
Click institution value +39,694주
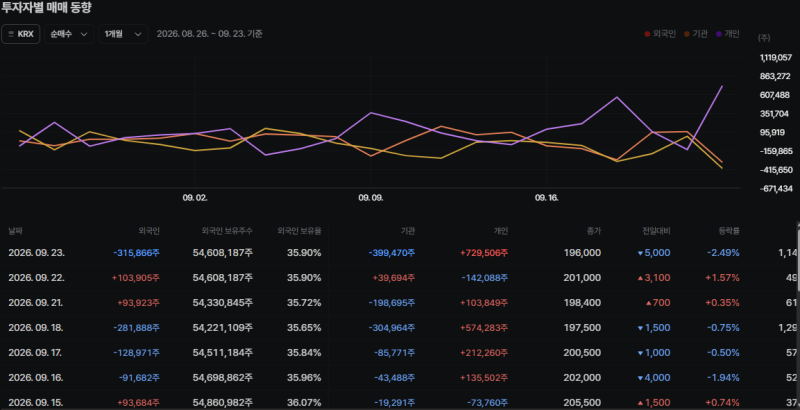[394, 278]
